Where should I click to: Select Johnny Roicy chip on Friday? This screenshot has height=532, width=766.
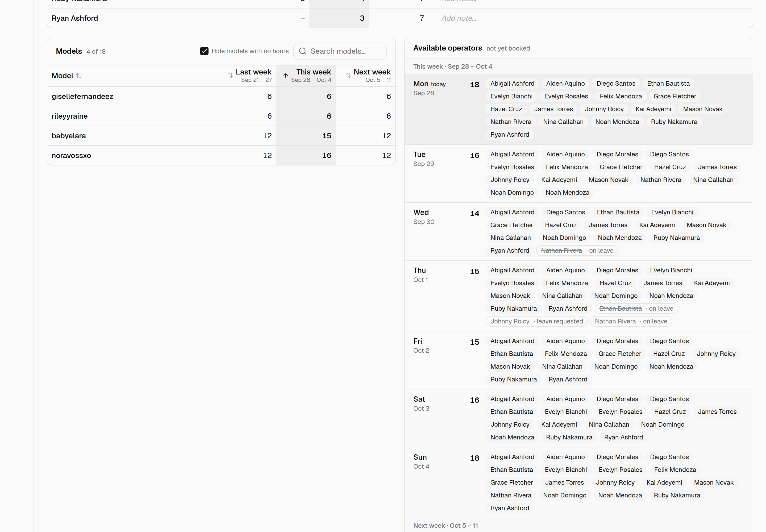click(x=716, y=354)
